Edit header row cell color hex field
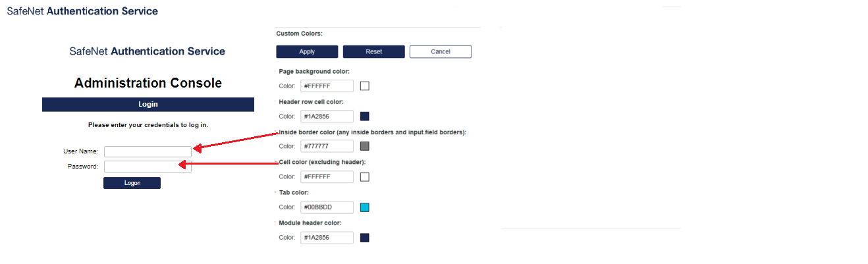The image size is (868, 264). point(327,117)
